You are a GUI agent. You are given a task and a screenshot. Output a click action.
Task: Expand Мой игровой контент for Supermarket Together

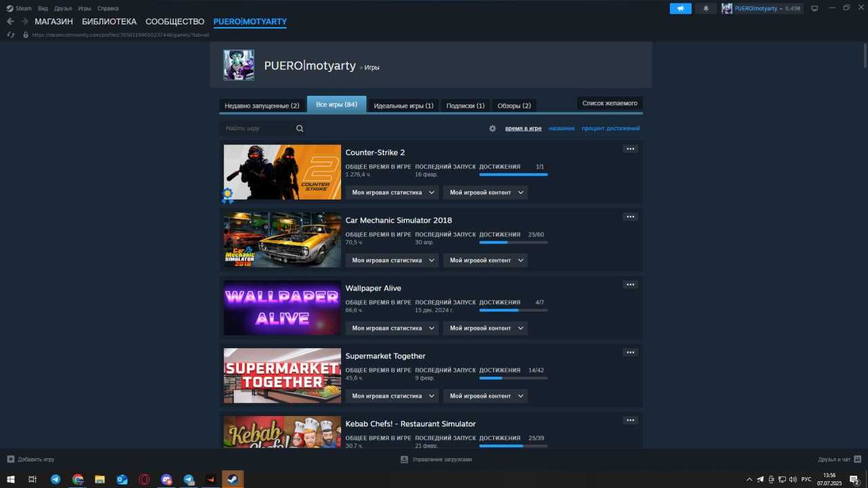486,396
